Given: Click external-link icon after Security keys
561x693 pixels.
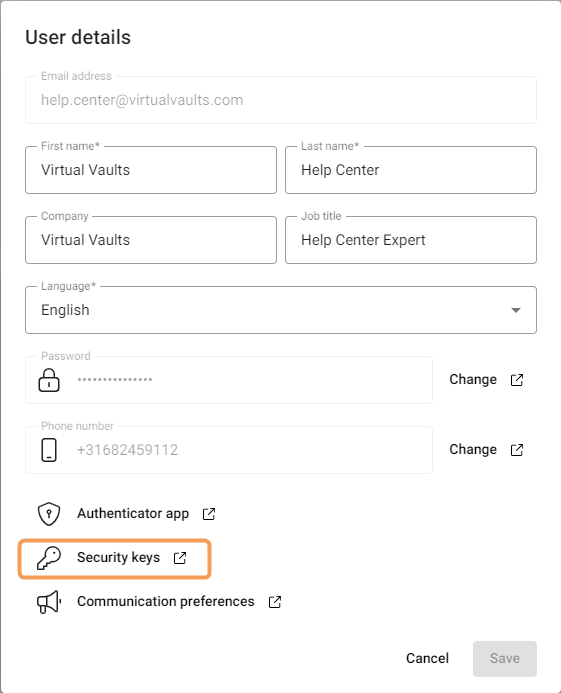Looking at the screenshot, I should pyautogui.click(x=180, y=558).
